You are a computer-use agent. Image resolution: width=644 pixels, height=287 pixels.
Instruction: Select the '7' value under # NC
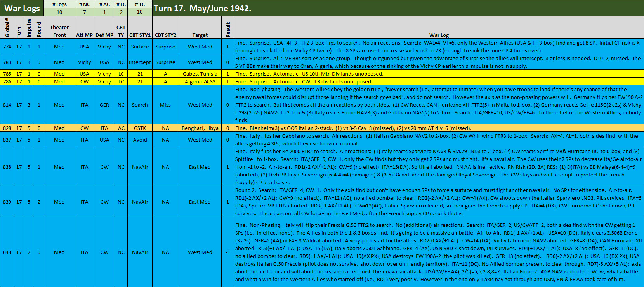[84, 12]
